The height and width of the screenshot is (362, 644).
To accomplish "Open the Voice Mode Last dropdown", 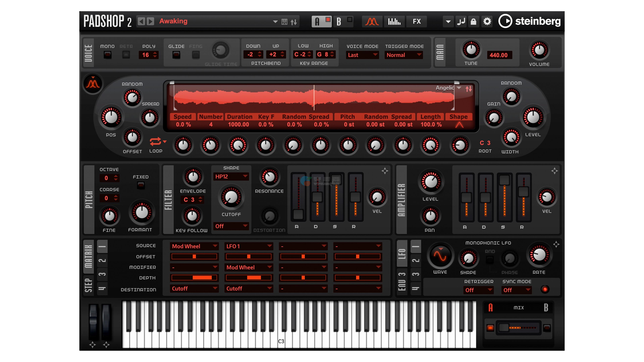I will tap(362, 55).
